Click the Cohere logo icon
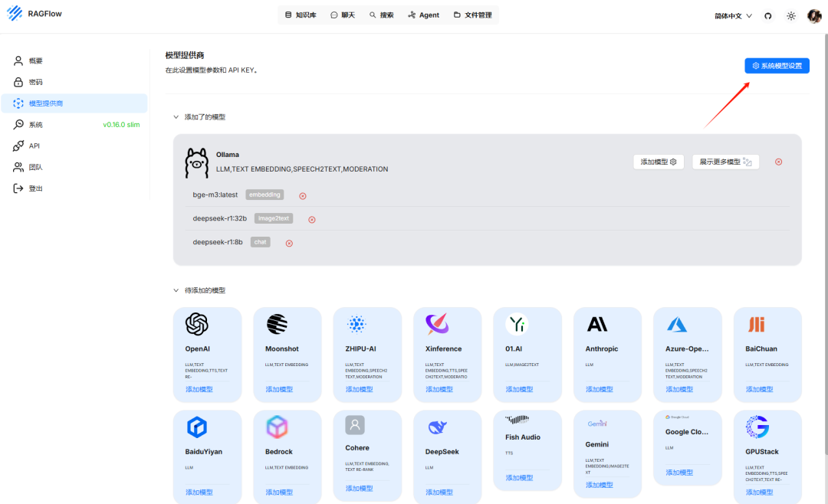The height and width of the screenshot is (504, 828). point(355,425)
